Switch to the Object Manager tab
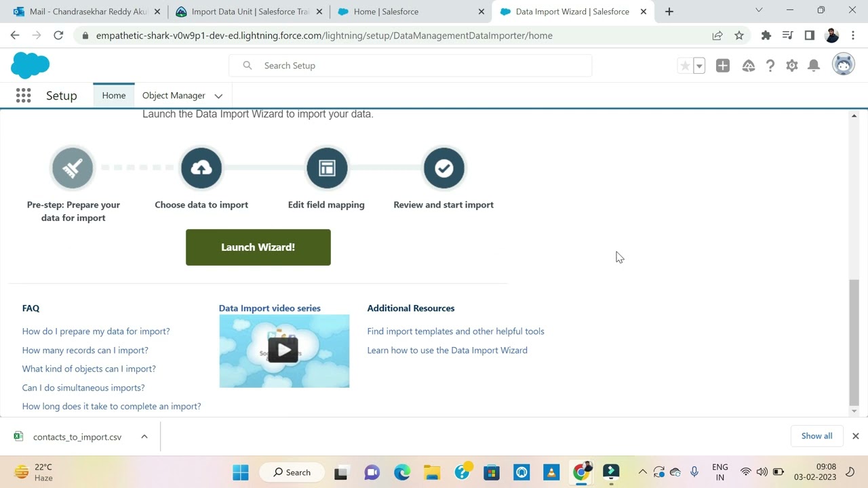 pyautogui.click(x=174, y=96)
